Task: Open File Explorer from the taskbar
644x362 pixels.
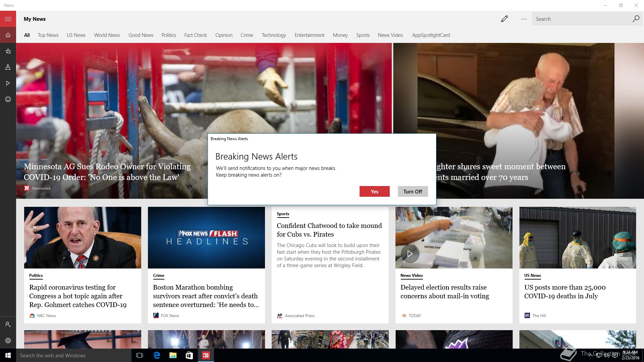Action: (173, 355)
